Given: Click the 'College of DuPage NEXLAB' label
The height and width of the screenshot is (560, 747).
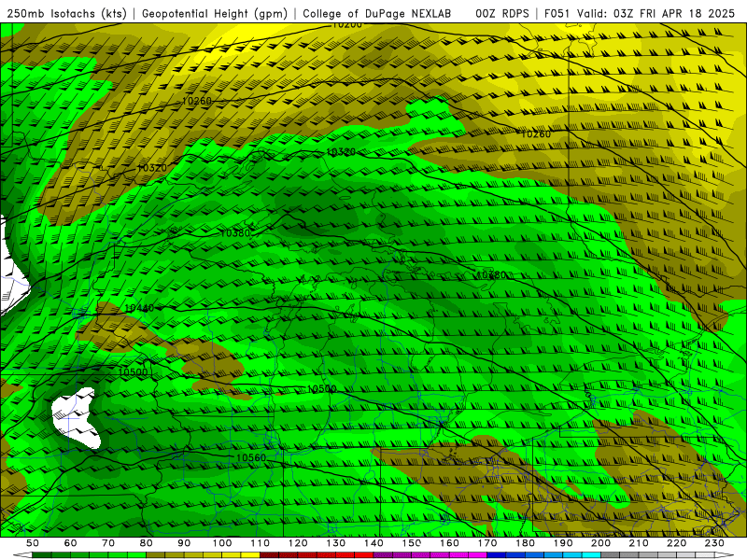Looking at the screenshot, I should coord(377,14).
